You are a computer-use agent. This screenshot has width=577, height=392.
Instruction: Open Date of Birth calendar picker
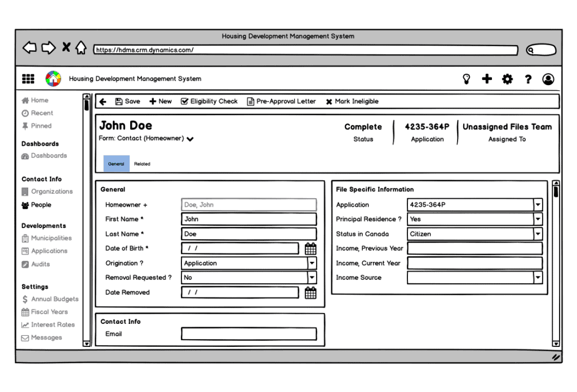click(310, 249)
